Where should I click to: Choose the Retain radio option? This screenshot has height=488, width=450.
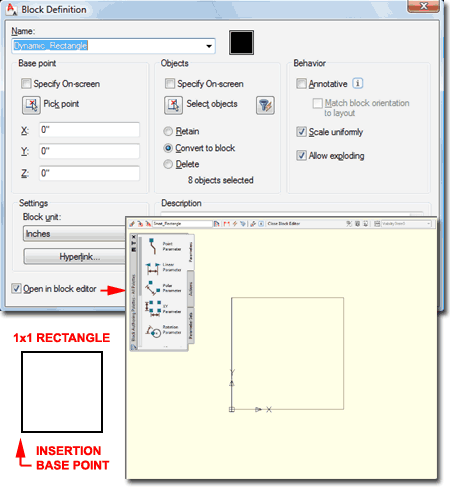[x=168, y=131]
